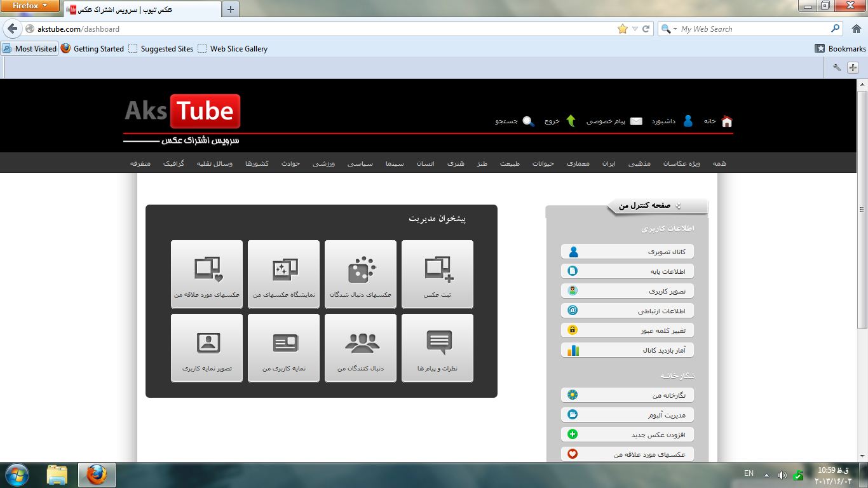Click the wrench add-on toolbar icon
The width and height of the screenshot is (868, 488).
(x=837, y=67)
